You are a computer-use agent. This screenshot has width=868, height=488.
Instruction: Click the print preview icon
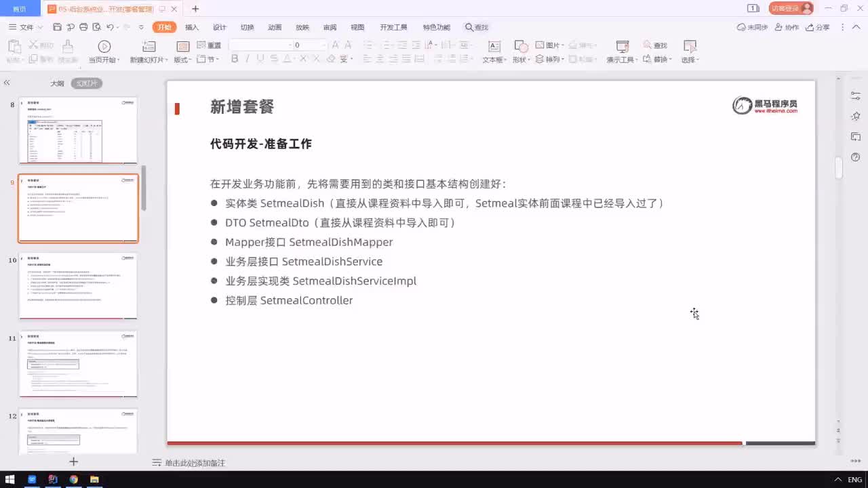[x=96, y=27]
